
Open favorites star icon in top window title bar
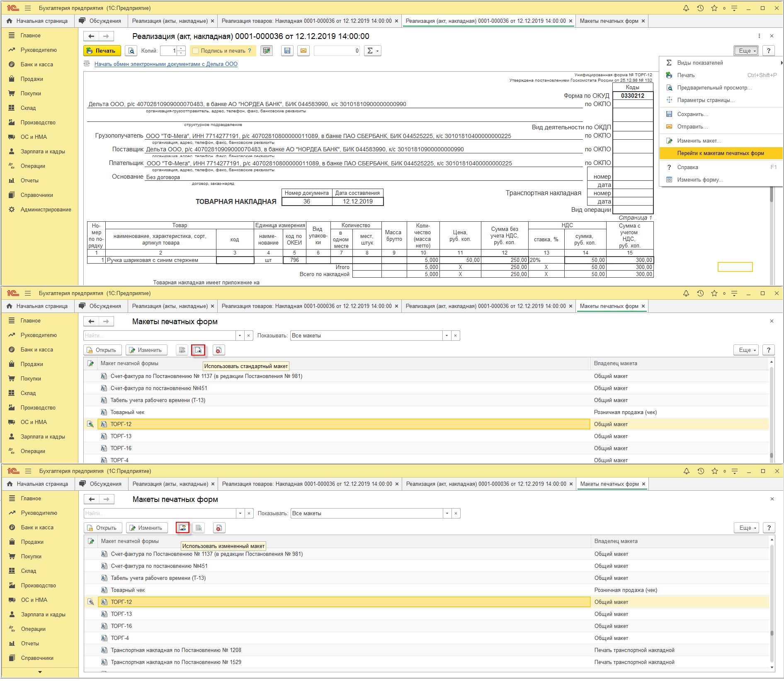pyautogui.click(x=714, y=8)
